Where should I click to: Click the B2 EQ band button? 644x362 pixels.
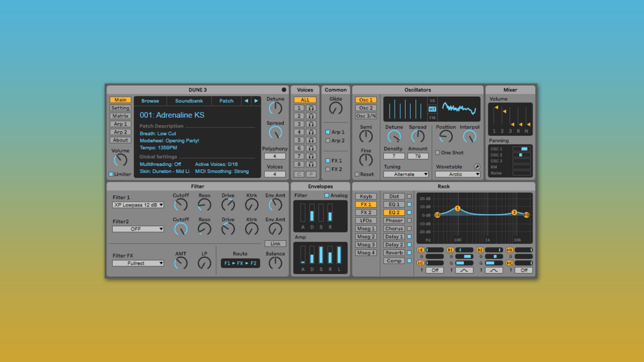click(x=480, y=250)
